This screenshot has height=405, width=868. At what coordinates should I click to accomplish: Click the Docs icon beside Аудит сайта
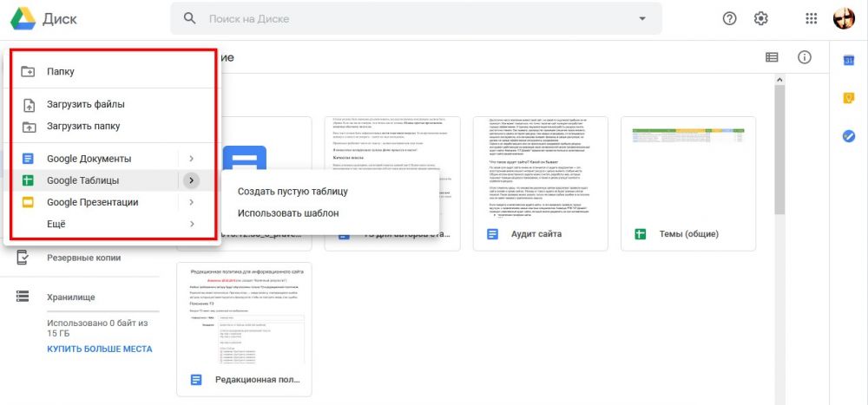492,234
